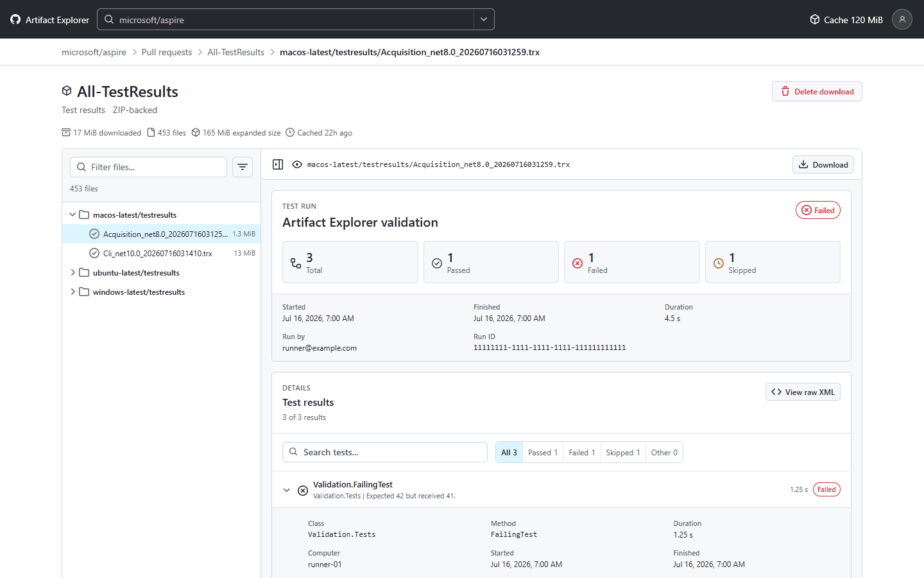
Task: Click Failed badge on Validation.FailingTest row
Action: [826, 489]
